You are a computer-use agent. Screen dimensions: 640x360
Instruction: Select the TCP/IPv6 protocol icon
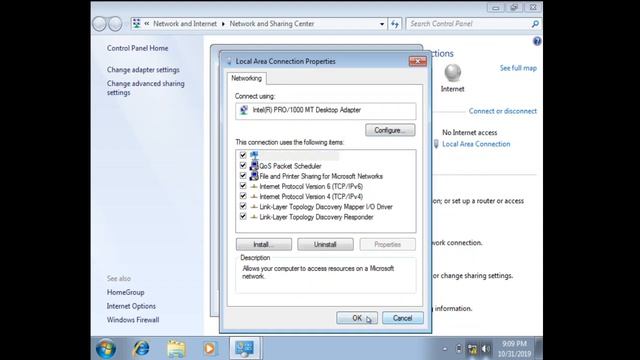(254, 186)
